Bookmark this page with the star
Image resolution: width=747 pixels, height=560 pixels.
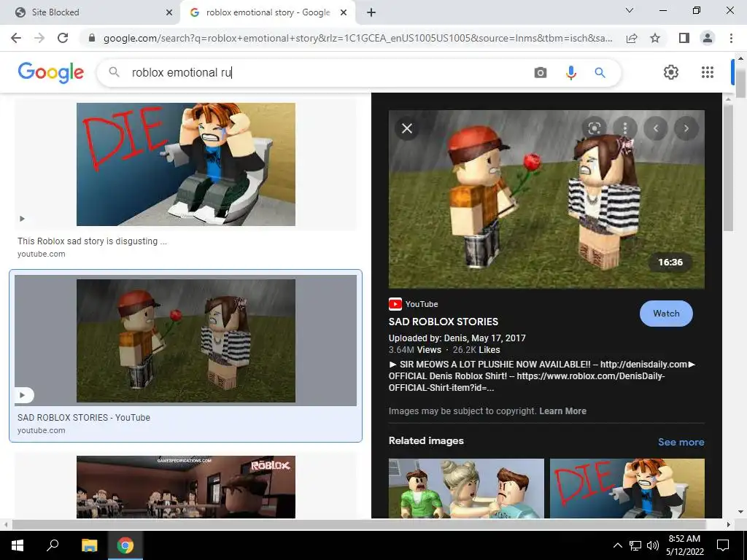coord(655,38)
